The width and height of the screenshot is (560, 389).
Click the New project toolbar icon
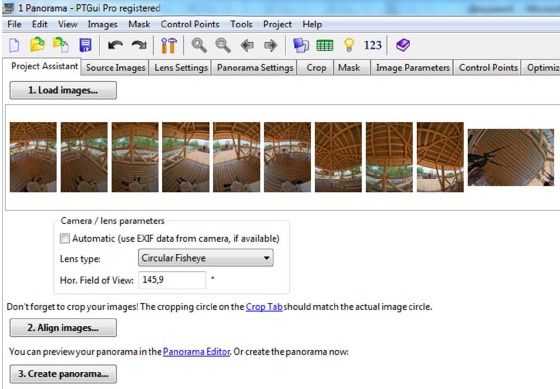coord(14,45)
